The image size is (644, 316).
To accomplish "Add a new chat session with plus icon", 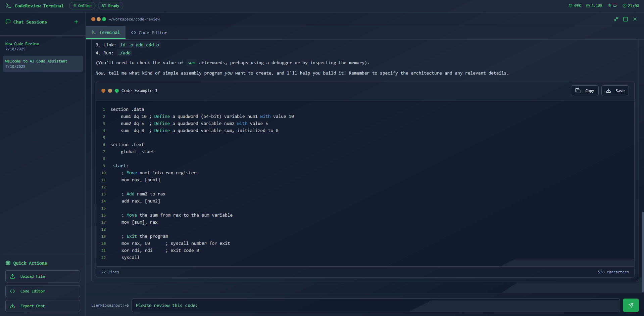I will pos(76,22).
